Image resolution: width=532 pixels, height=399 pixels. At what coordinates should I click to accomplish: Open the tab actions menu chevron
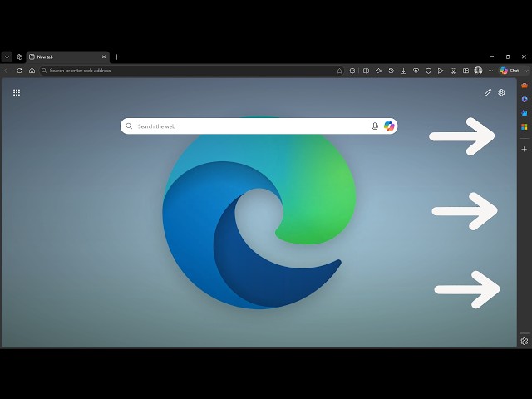[x=7, y=57]
